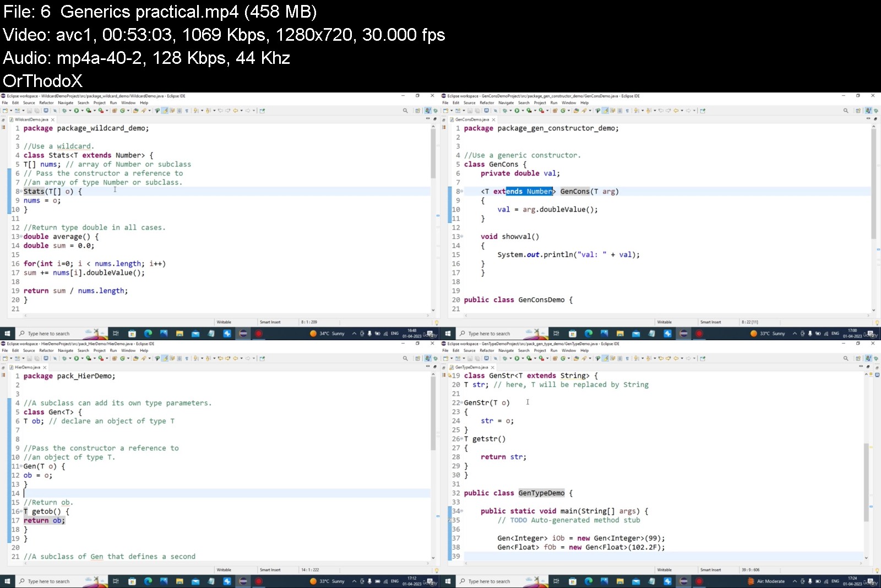Viewport: 881px width, 588px height.
Task: Click Pin Editor icon in GenTypeDemo toolbar
Action: pyautogui.click(x=703, y=358)
